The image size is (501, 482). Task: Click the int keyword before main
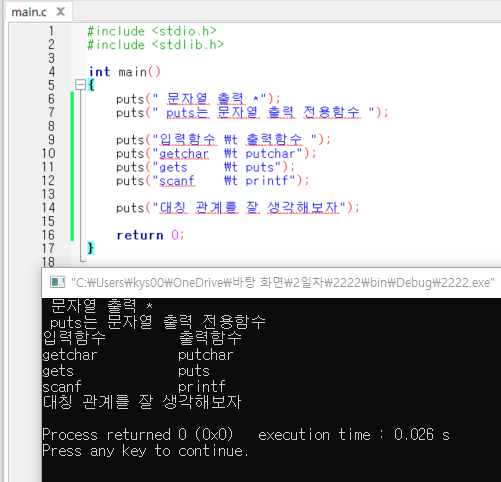click(x=99, y=72)
